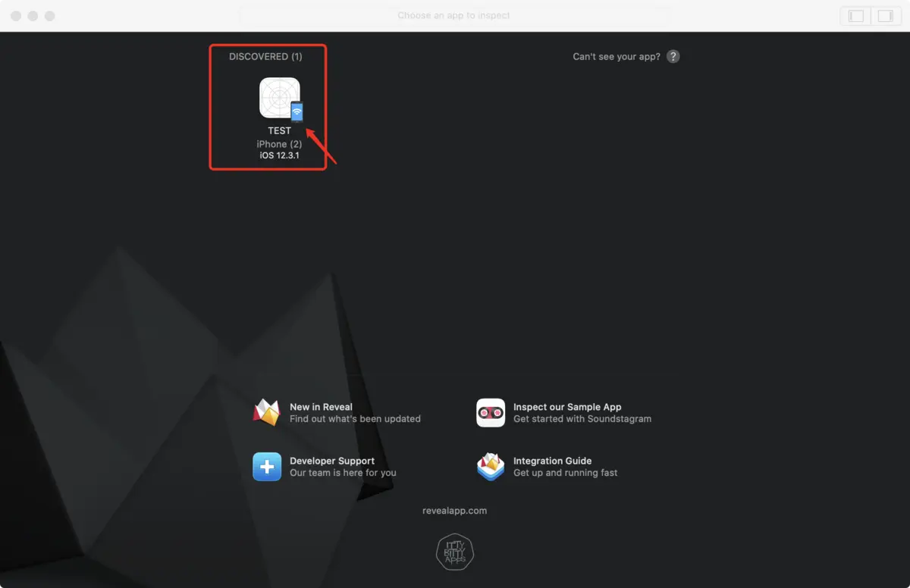The image size is (910, 588).
Task: Click "Our team is here for you" text
Action: click(x=343, y=473)
